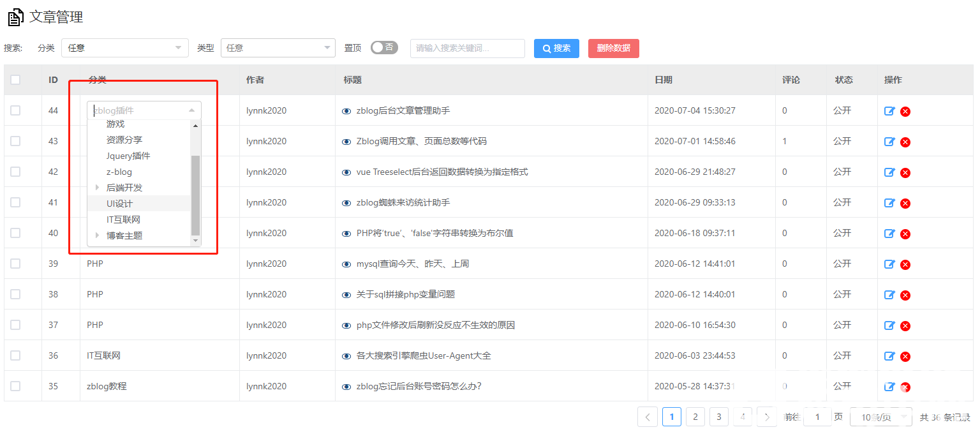Toggle the 置顶 switch

click(x=384, y=48)
